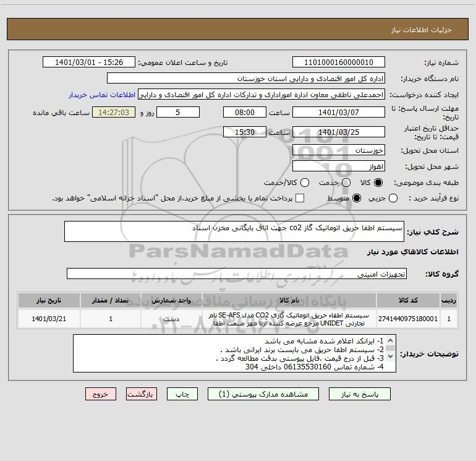Click the response deadline date 1401/03/07

click(339, 112)
